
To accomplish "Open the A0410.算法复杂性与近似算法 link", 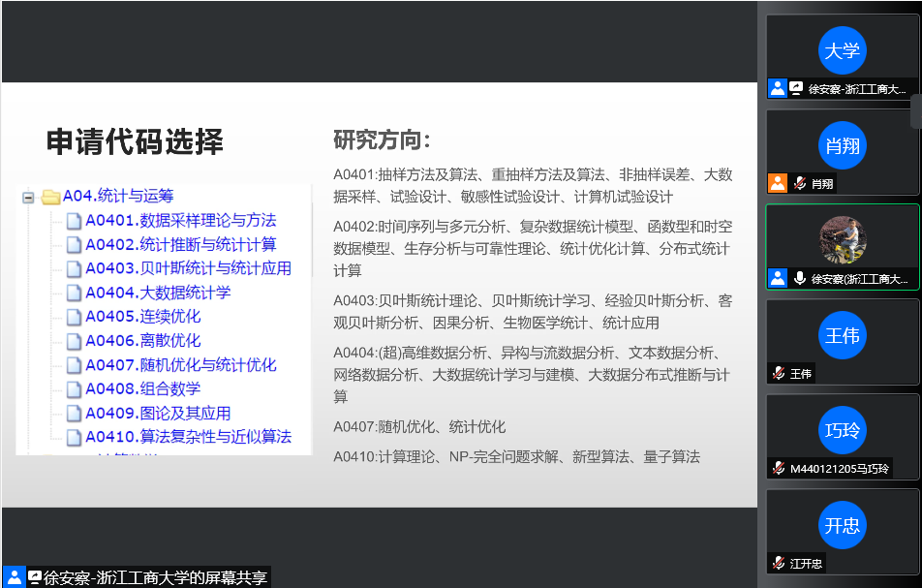I will [x=188, y=437].
